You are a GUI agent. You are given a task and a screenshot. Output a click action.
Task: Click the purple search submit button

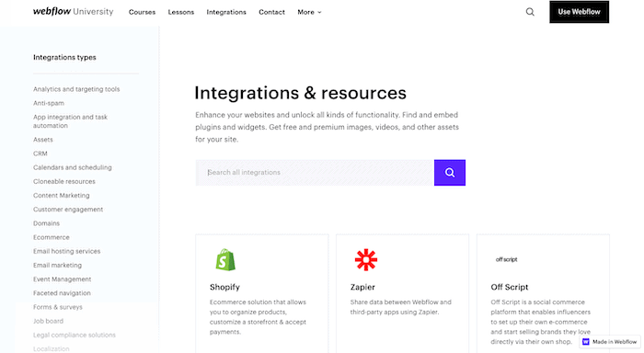coord(450,173)
